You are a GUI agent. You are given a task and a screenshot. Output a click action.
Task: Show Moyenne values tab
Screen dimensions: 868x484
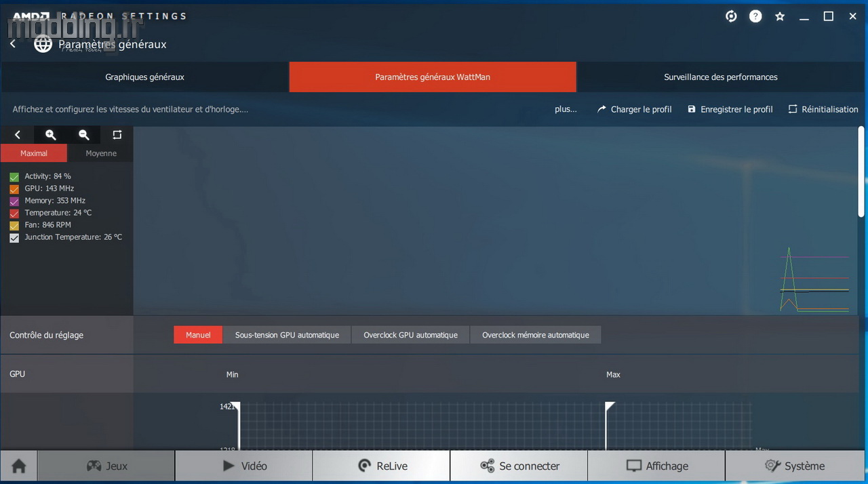(x=101, y=153)
